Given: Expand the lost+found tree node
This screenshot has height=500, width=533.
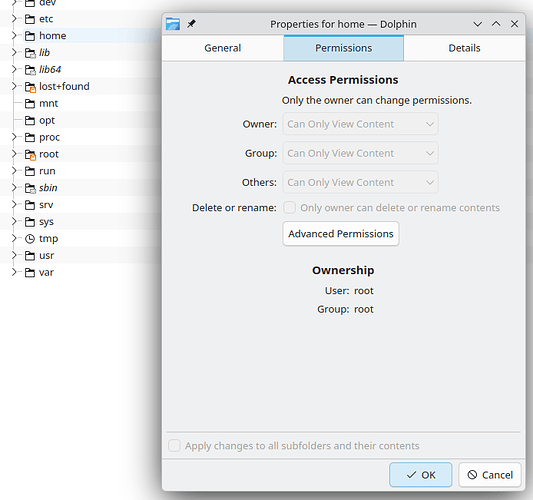Looking at the screenshot, I should pos(14,86).
